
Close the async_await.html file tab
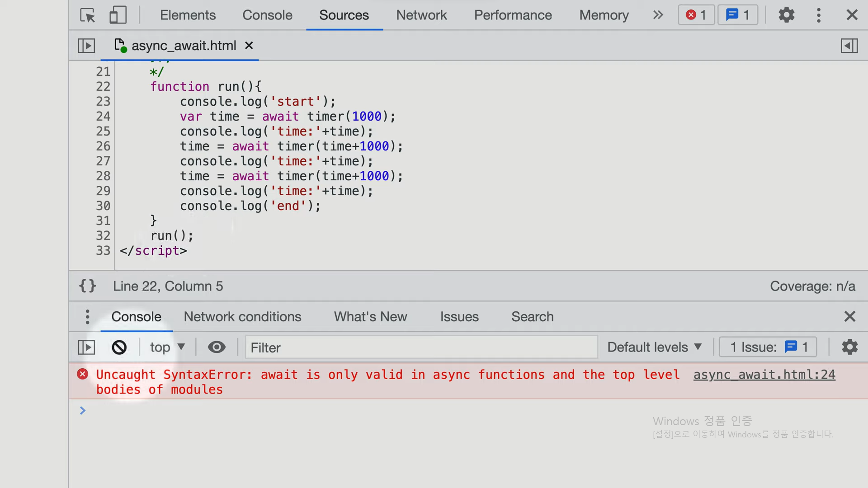coord(249,46)
